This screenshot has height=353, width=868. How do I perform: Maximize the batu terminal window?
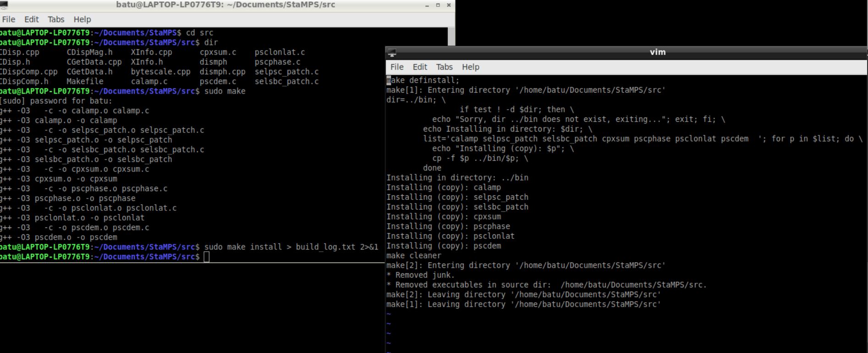click(438, 5)
